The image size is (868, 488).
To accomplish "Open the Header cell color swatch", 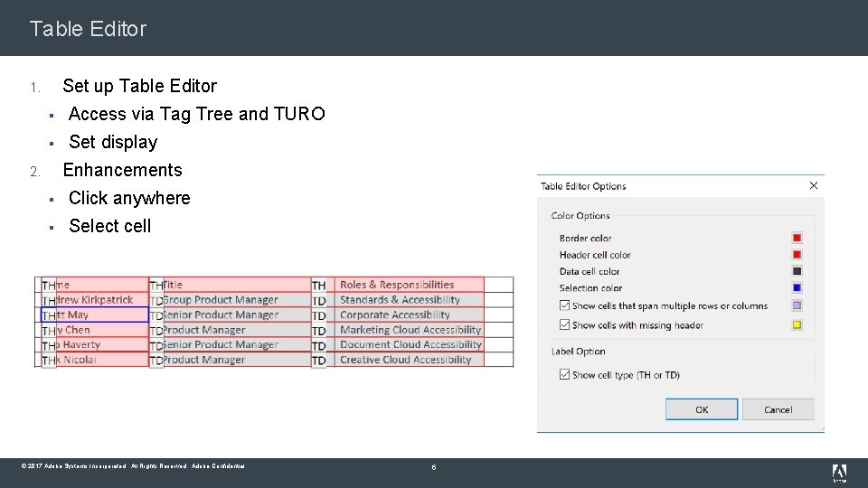I will 797,255.
